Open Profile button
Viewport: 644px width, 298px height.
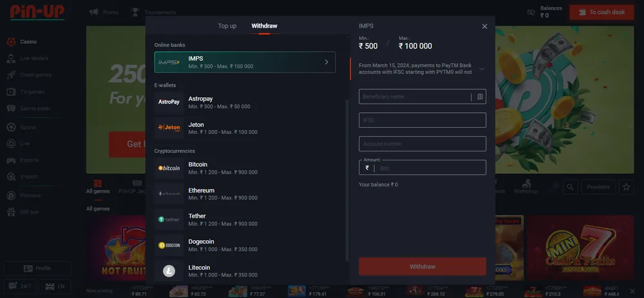coord(37,268)
